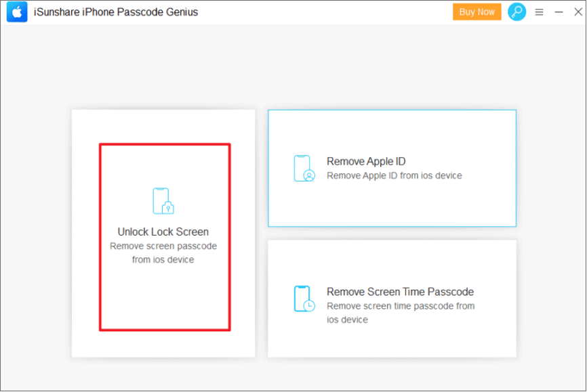Click the Unlock Lock Screen heading text
This screenshot has height=392, width=587.
coord(163,232)
